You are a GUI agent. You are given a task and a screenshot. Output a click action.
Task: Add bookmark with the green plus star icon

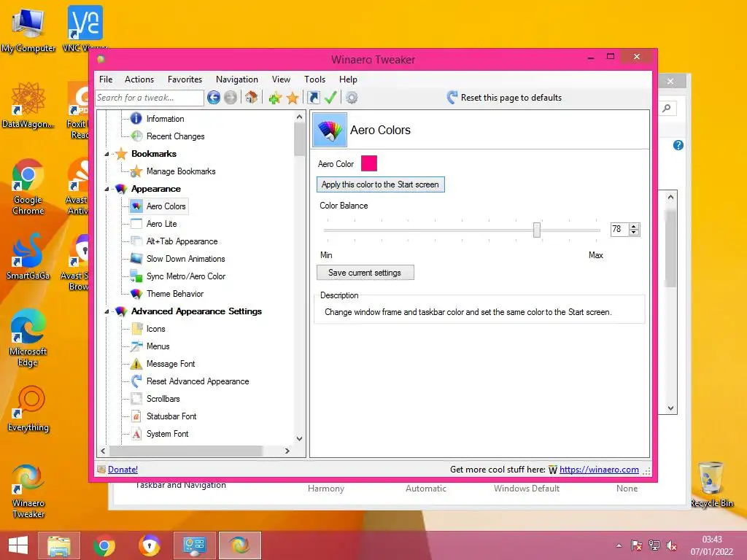tap(275, 98)
